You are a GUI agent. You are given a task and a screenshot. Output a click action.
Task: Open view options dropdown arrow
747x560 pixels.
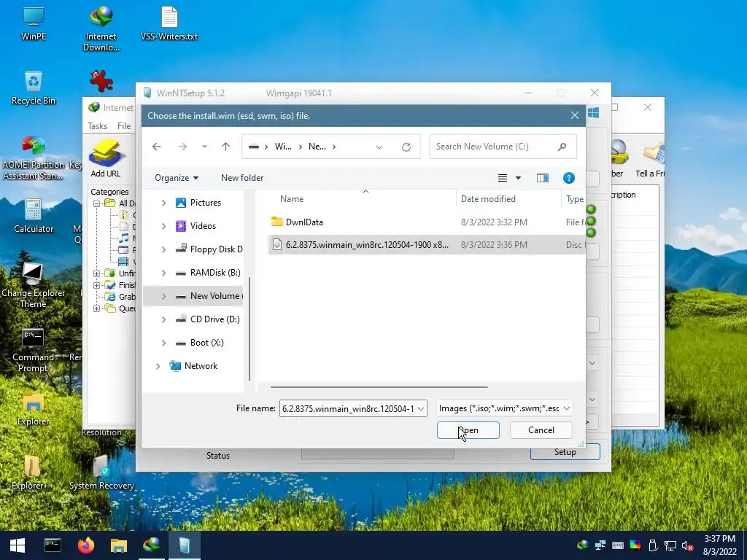pos(519,178)
